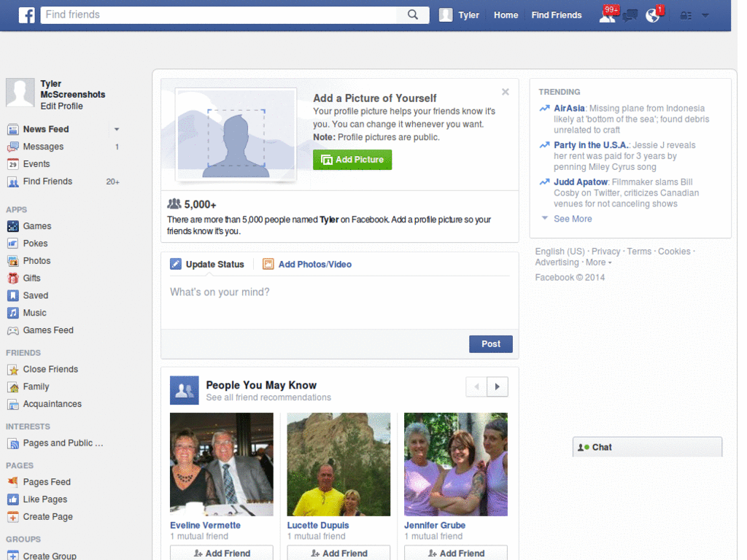Open account menu dropdown arrow in top bar
This screenshot has width=747, height=560.
coord(705,16)
